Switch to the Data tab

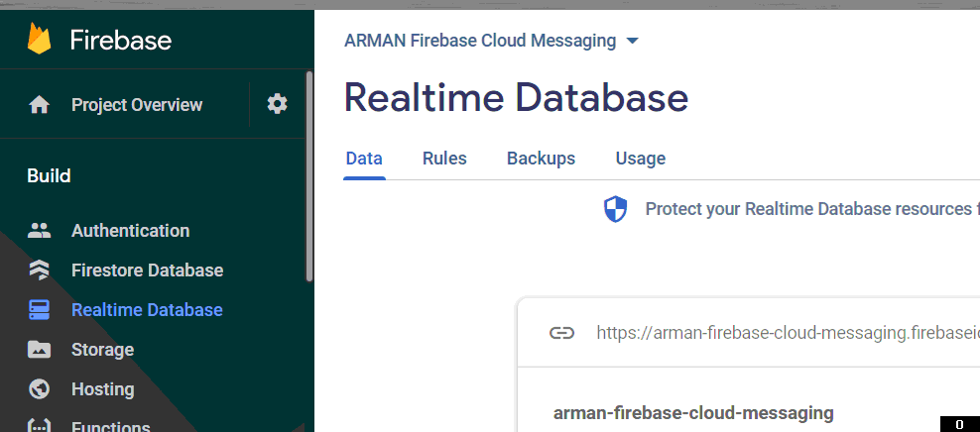[x=364, y=159]
